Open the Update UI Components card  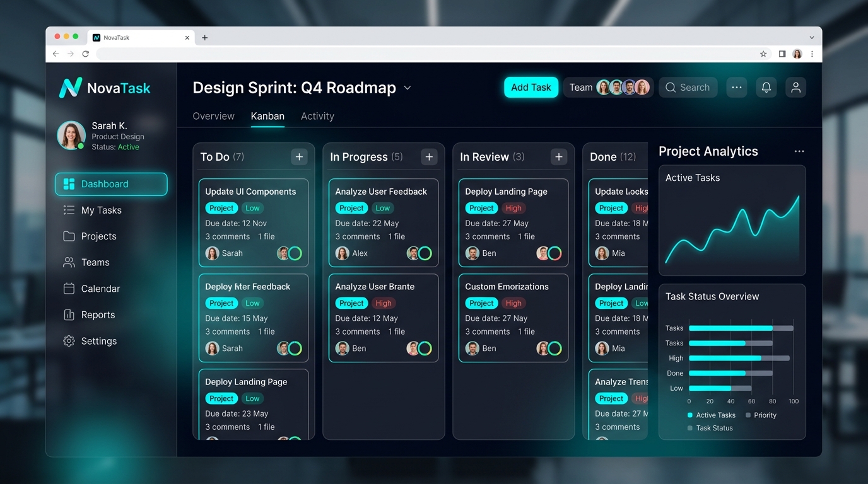point(254,222)
